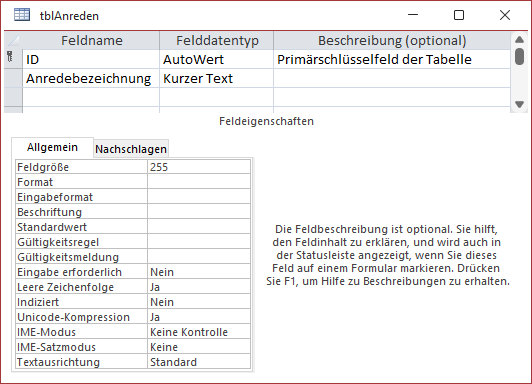This screenshot has height=384, width=532.
Task: Minimize the tblAnreden window
Action: pos(413,15)
